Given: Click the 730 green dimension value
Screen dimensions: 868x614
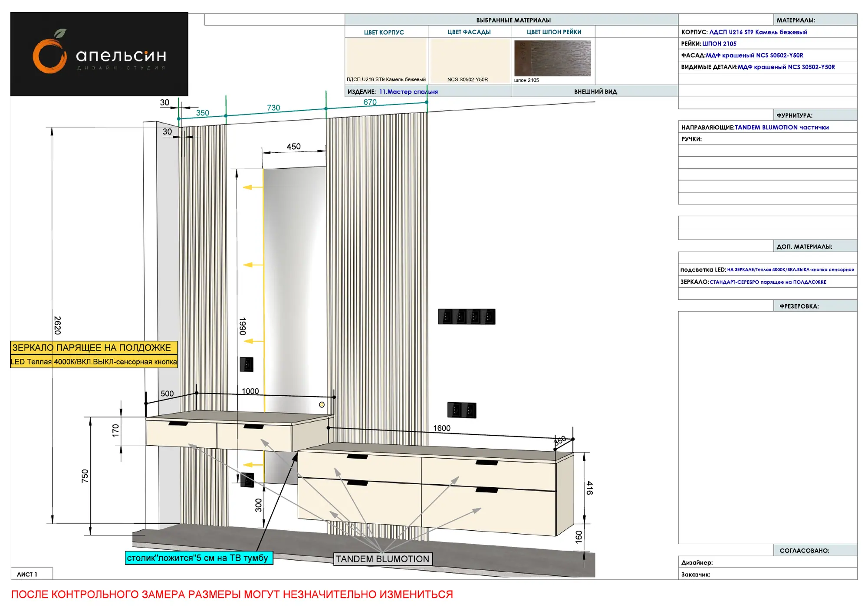Looking at the screenshot, I should (273, 108).
